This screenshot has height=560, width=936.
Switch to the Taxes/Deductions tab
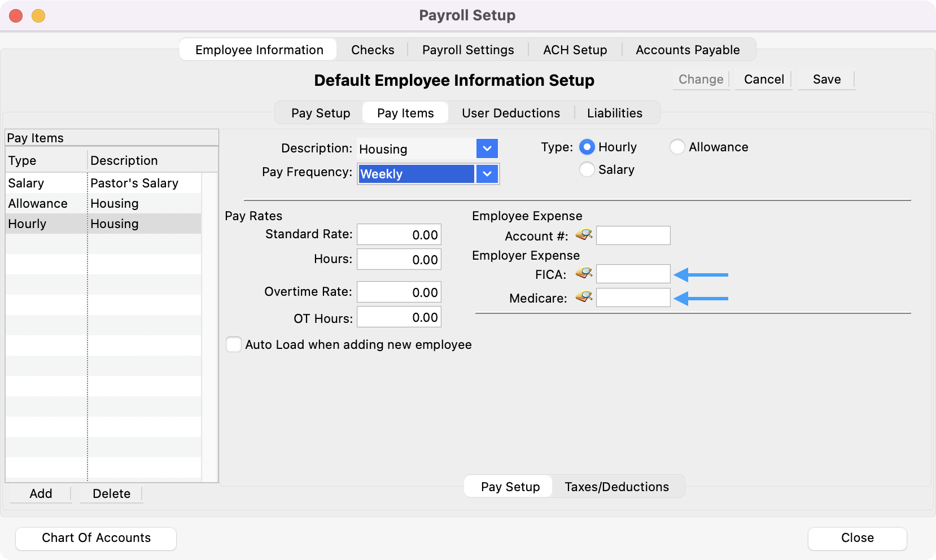616,487
